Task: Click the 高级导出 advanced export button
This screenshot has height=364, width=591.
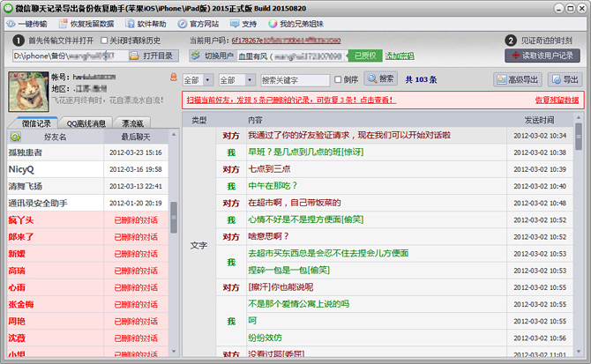Action: [517, 79]
